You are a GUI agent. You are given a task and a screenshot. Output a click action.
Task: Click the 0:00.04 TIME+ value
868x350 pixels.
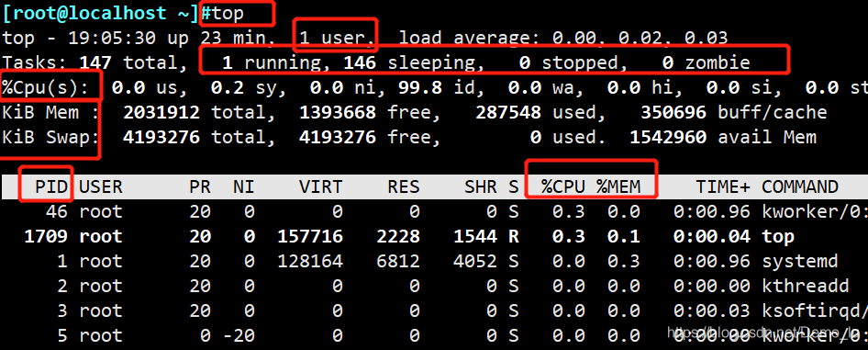711,236
